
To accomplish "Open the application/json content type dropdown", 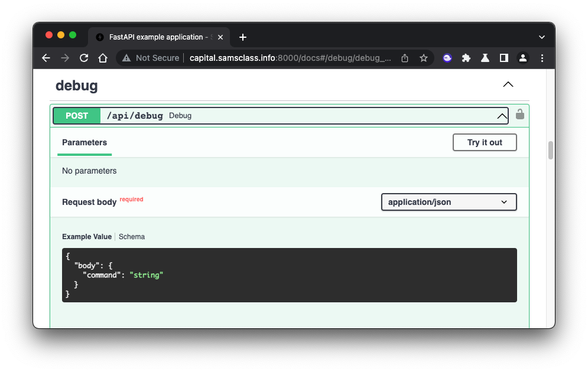I will coord(449,202).
